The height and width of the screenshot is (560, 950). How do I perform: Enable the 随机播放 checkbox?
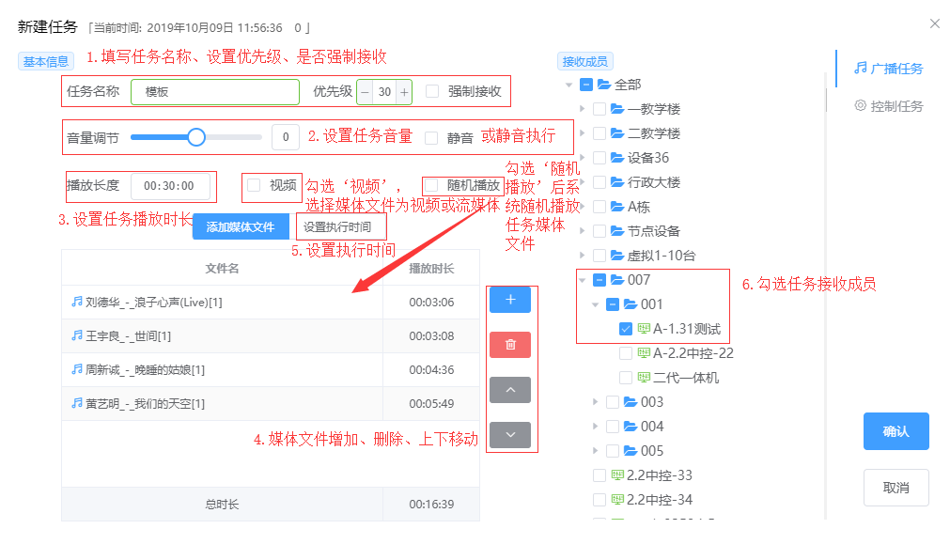click(x=431, y=185)
